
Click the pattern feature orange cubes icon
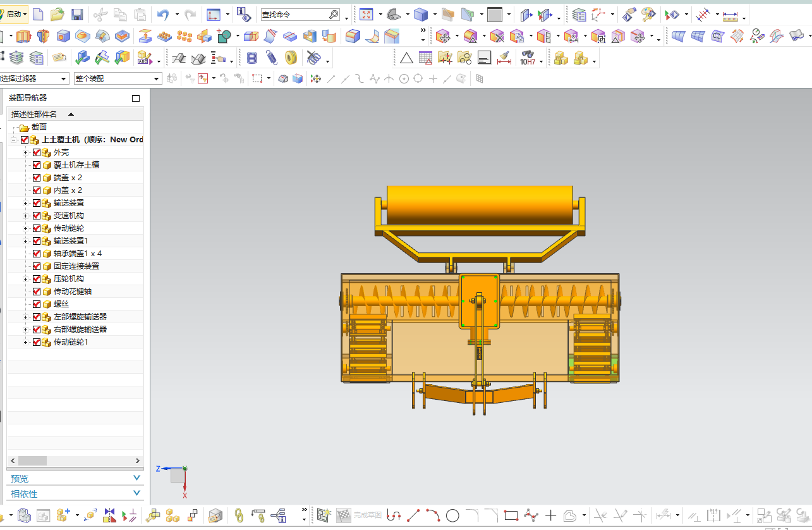click(185, 36)
